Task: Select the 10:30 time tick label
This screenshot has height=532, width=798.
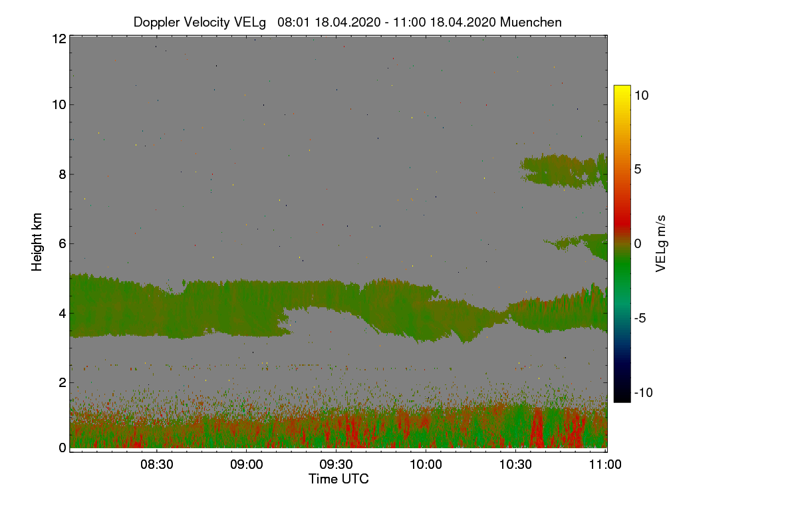Action: point(516,465)
